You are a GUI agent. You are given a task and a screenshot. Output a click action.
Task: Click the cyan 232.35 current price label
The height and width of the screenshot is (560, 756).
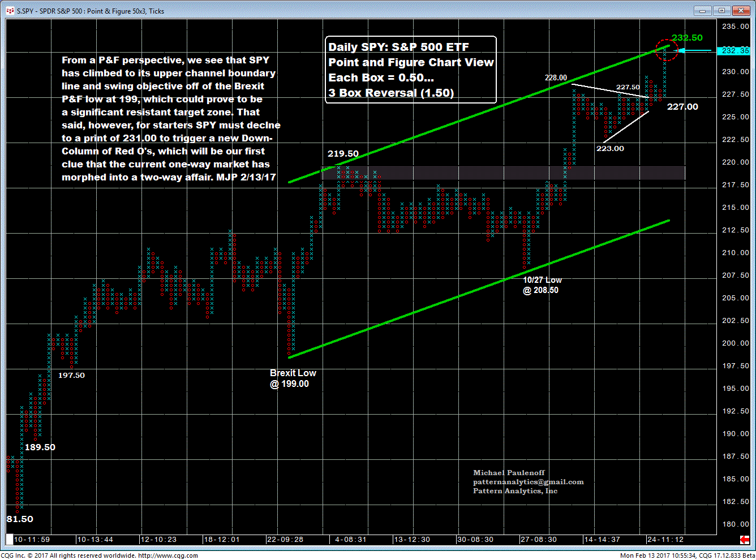(x=734, y=50)
